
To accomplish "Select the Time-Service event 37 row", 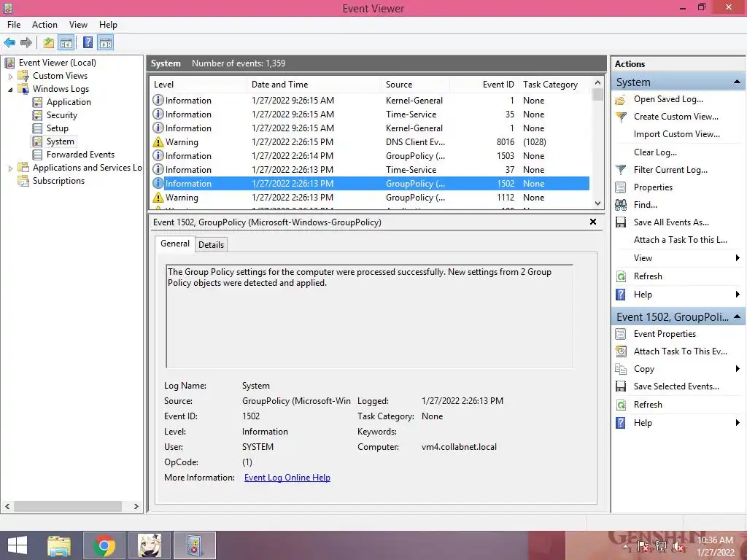I will 370,169.
